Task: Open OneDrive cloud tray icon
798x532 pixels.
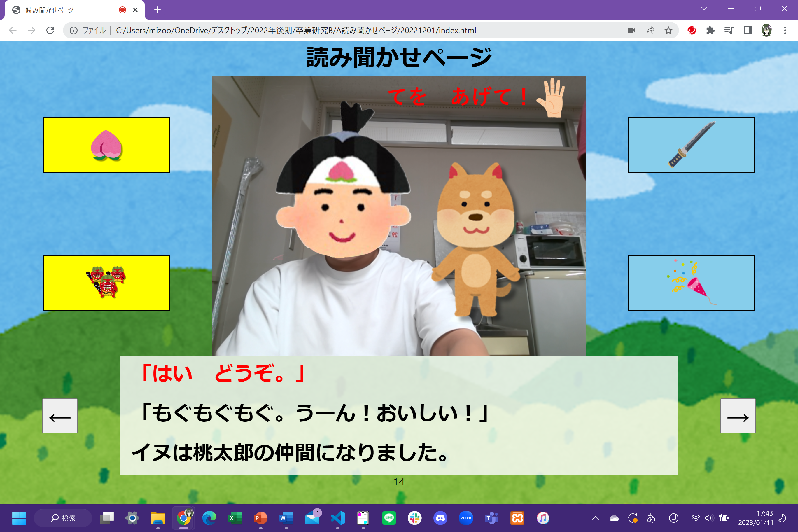Action: coord(614,518)
